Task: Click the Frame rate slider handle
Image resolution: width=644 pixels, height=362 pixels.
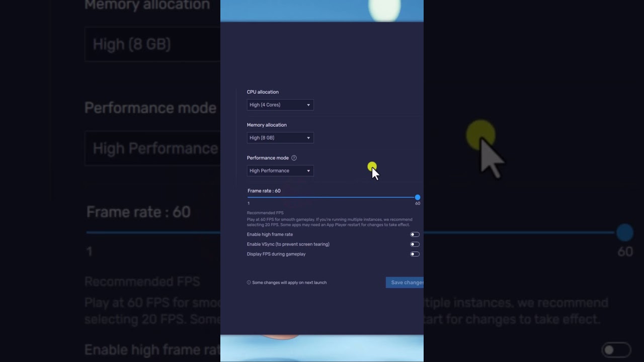Action: pos(418,197)
